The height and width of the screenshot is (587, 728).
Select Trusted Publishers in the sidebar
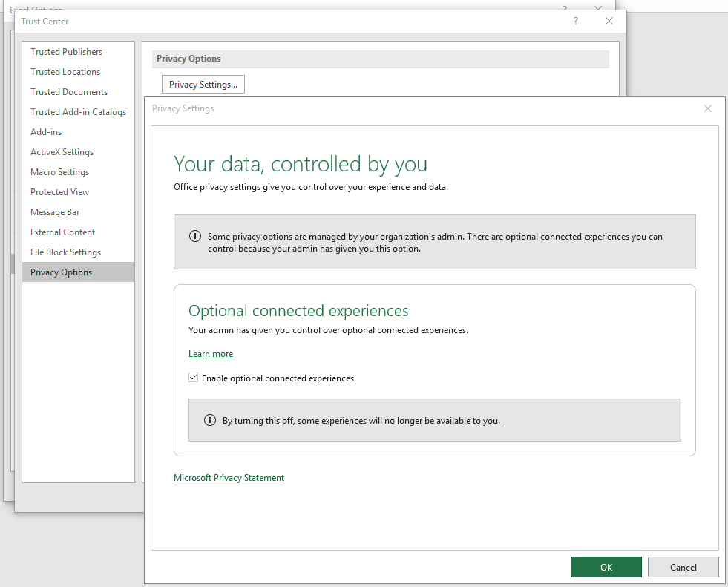coord(65,51)
